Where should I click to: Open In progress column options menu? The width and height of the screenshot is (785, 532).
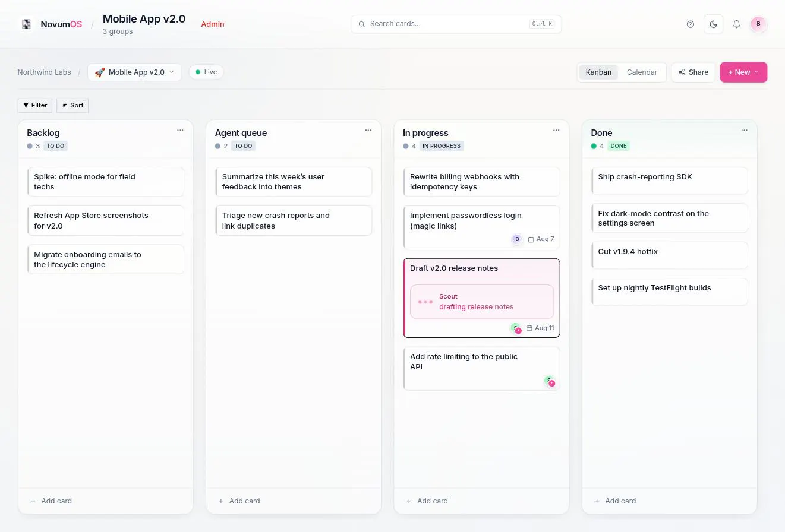(x=556, y=130)
